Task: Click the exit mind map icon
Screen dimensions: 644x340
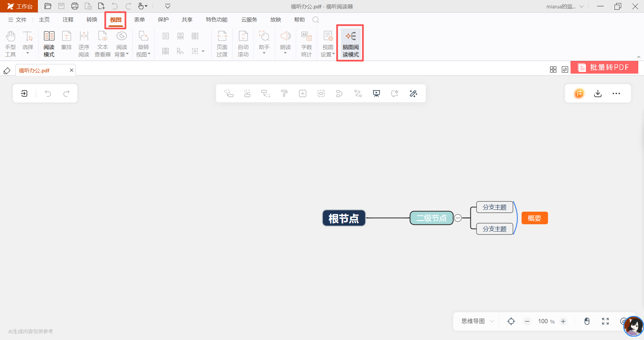Action: 24,93
